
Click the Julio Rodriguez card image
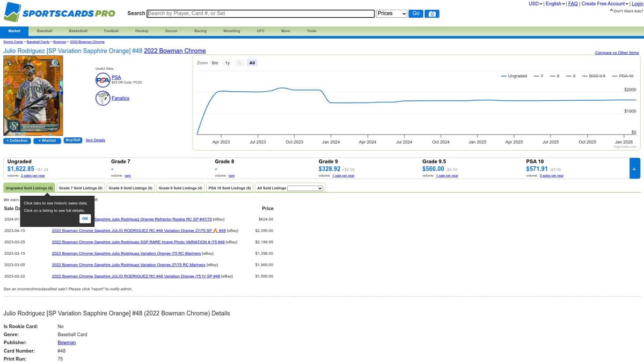pyautogui.click(x=33, y=95)
